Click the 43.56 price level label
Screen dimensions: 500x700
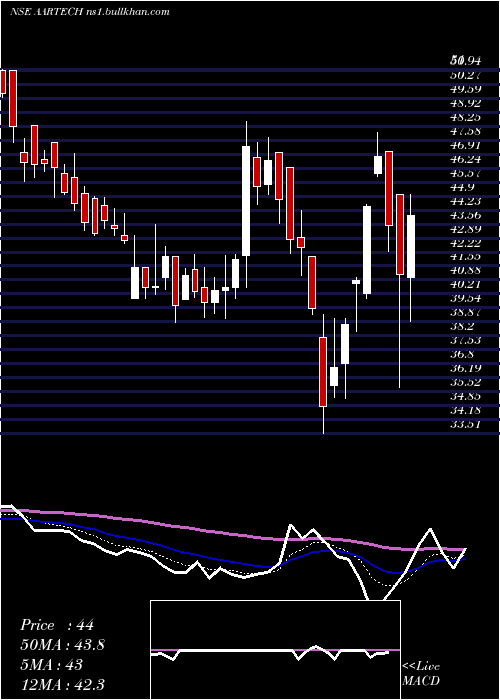[465, 215]
